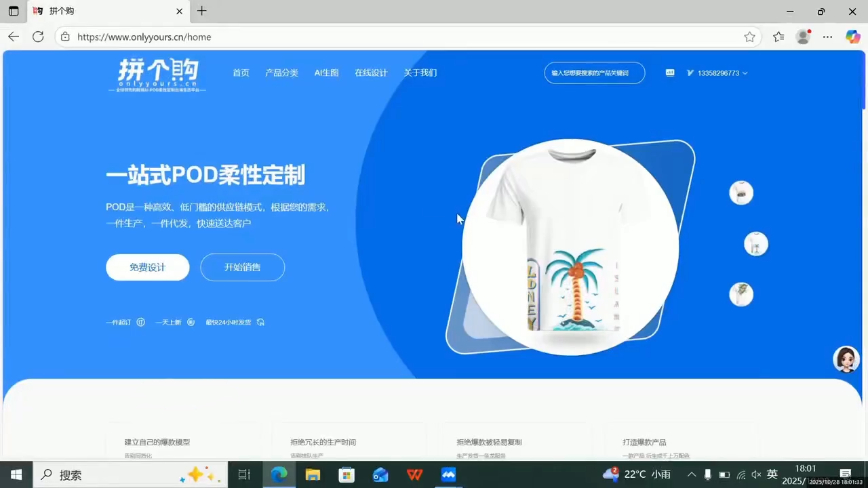Click the 一天上新 icon

pos(191,322)
